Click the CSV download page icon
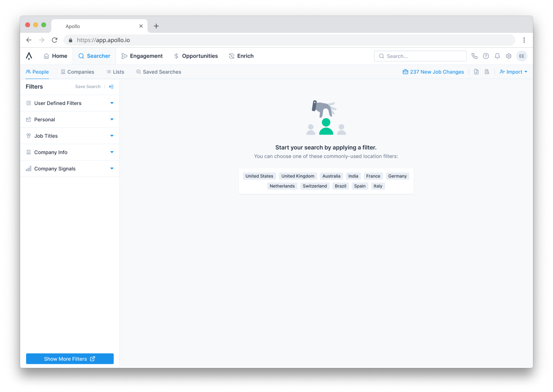Image resolution: width=553 pixels, height=392 pixels. tap(476, 72)
